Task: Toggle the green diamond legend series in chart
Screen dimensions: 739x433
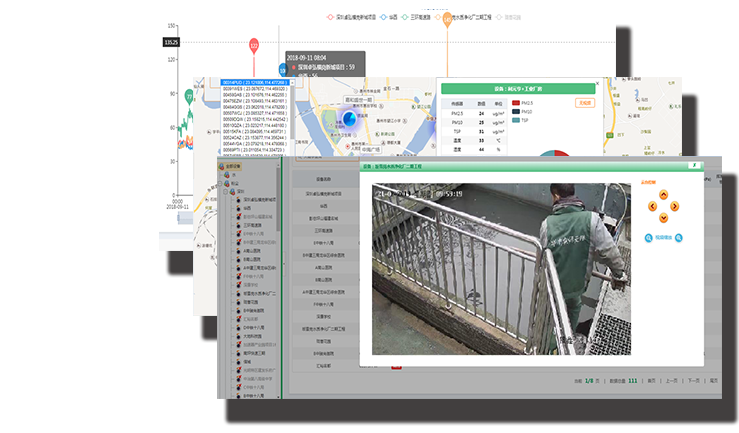Action: pos(405,17)
